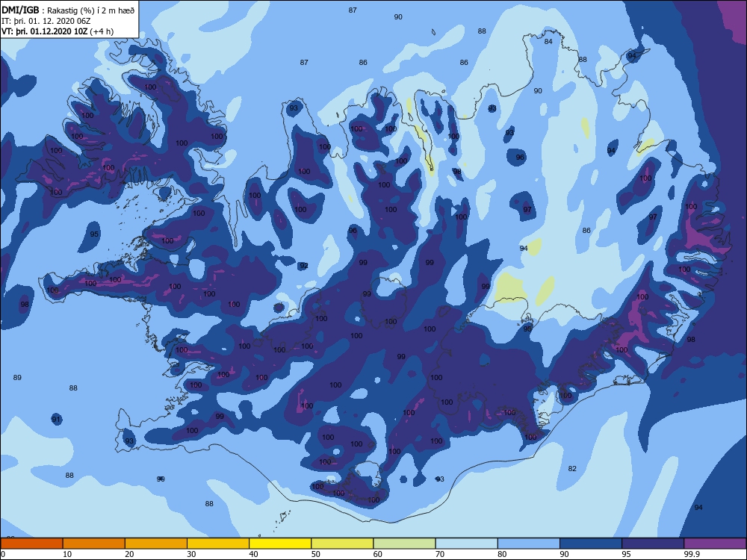Click the 30–40 golden legend swatch
Image resolution: width=747 pixels, height=560 pixels.
[x=218, y=544]
